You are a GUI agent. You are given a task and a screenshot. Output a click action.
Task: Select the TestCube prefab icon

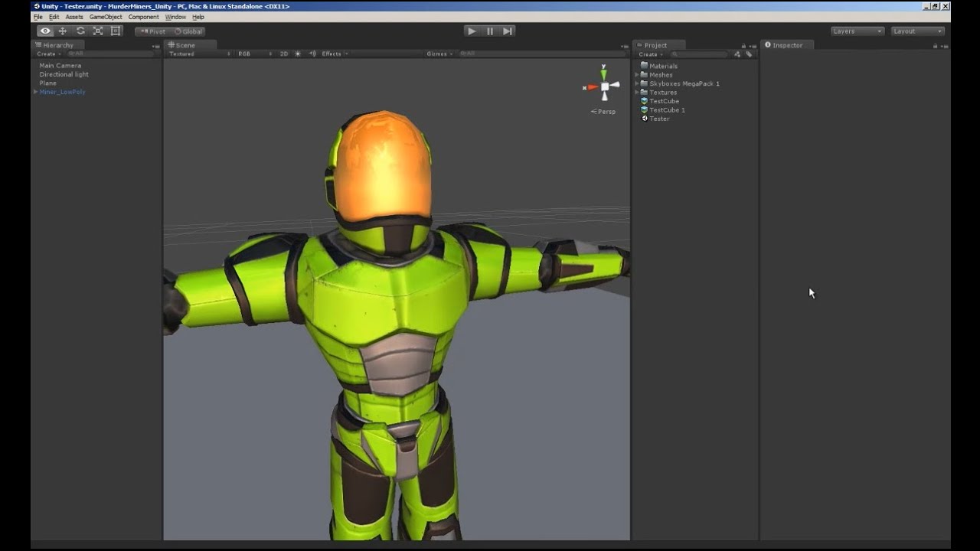click(645, 101)
